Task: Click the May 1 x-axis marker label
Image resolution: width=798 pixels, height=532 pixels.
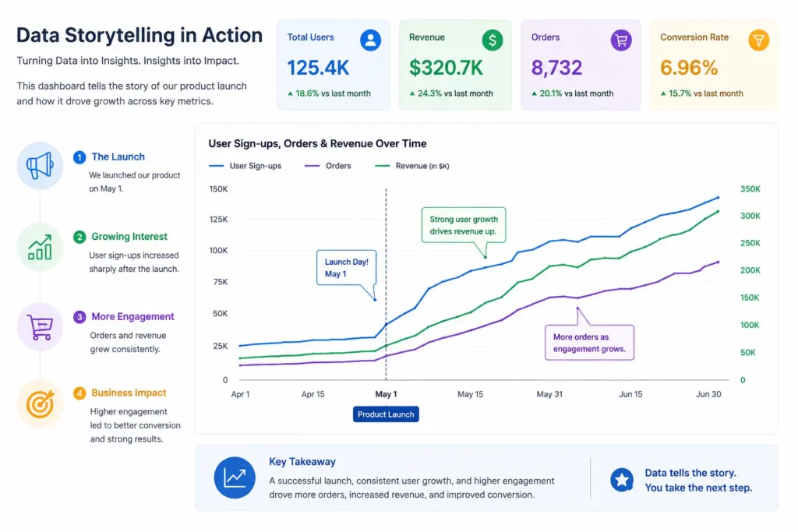Action: (386, 394)
